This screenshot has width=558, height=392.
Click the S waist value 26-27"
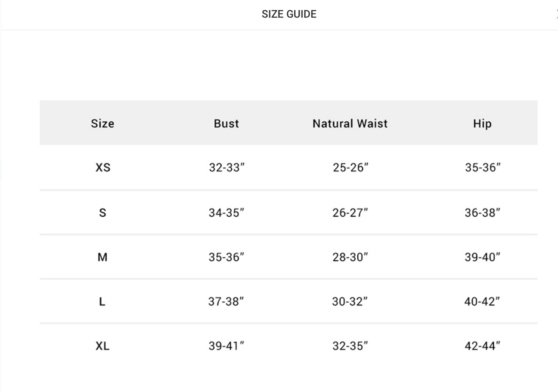350,212
